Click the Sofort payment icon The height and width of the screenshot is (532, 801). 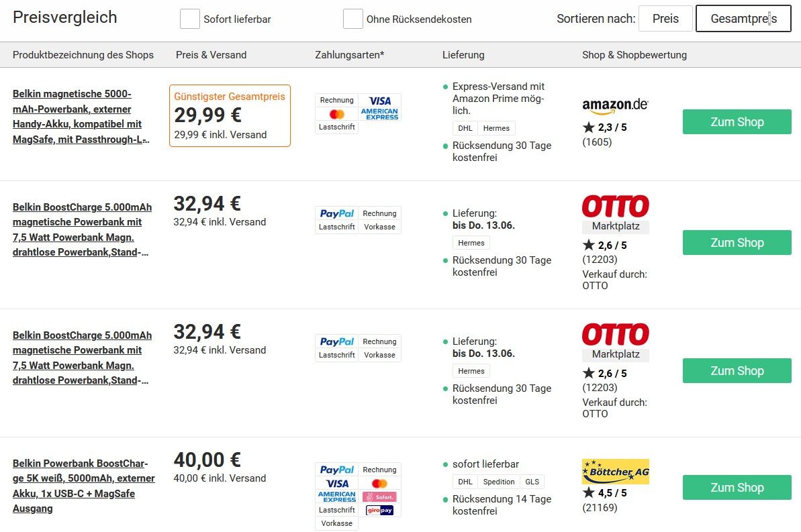click(x=379, y=496)
